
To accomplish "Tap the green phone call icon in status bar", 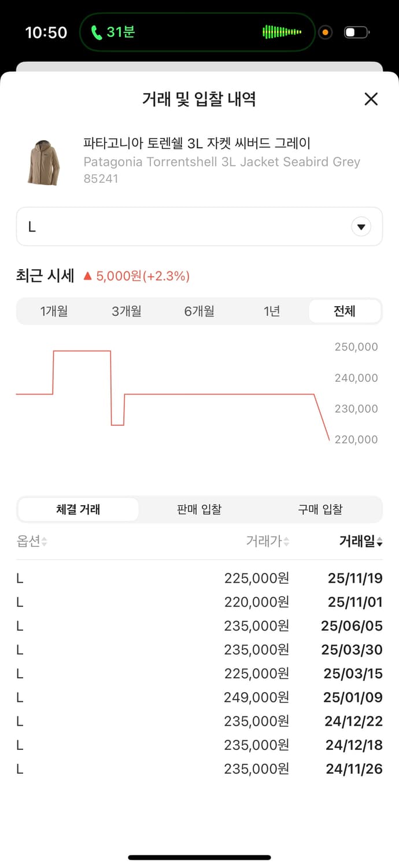I will [x=95, y=32].
